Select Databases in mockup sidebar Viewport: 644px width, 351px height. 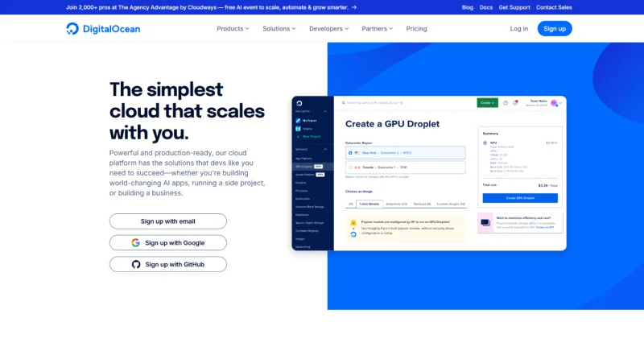[302, 215]
